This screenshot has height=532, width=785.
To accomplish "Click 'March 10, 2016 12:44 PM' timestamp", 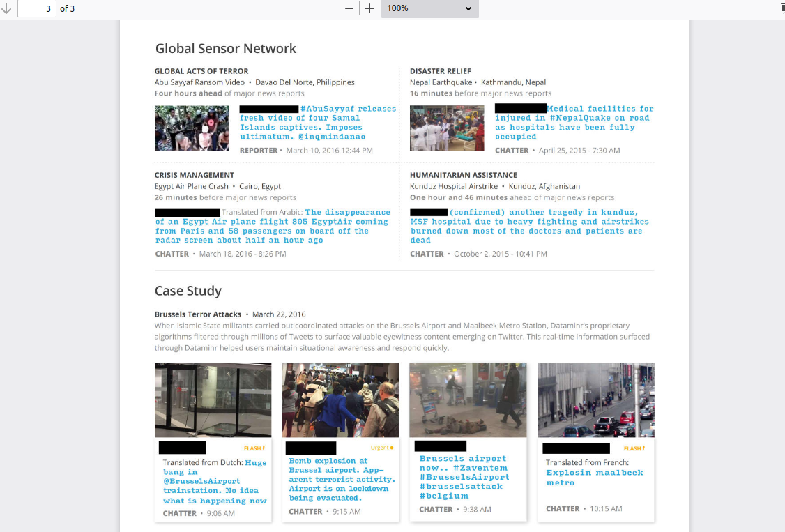I will tap(330, 150).
